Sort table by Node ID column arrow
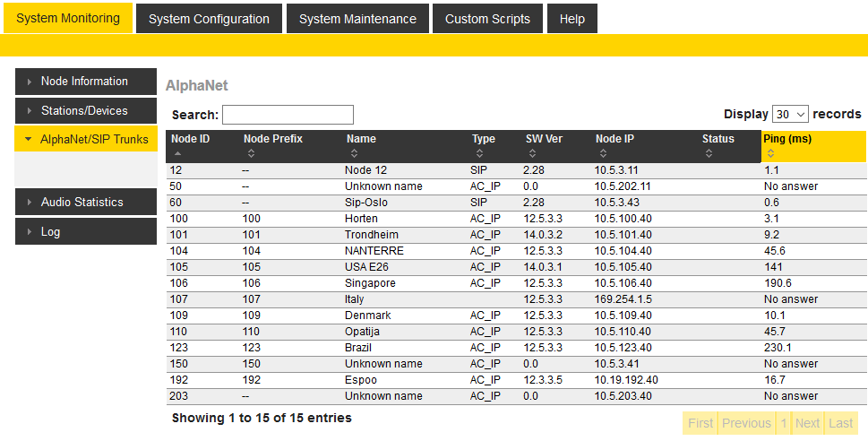The width and height of the screenshot is (868, 441). pyautogui.click(x=176, y=154)
